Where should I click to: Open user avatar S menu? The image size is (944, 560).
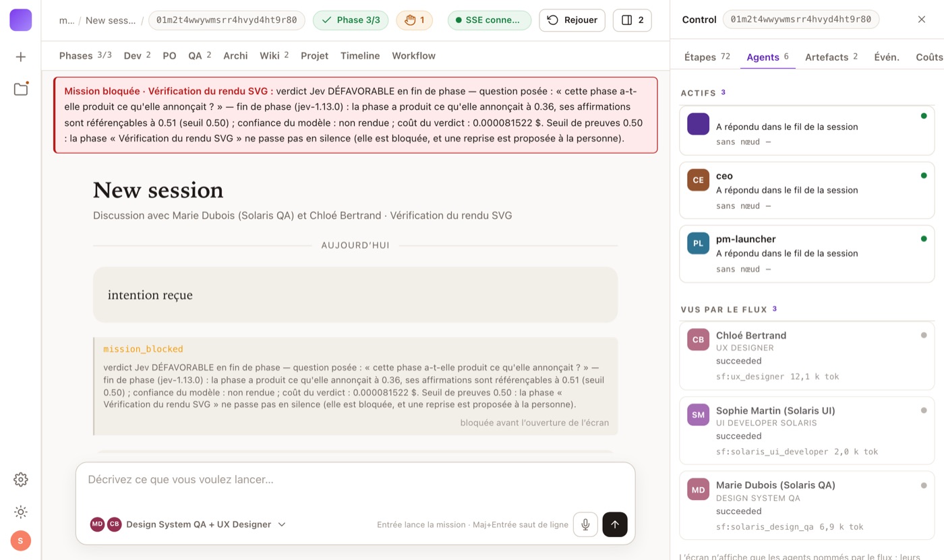pos(20,540)
